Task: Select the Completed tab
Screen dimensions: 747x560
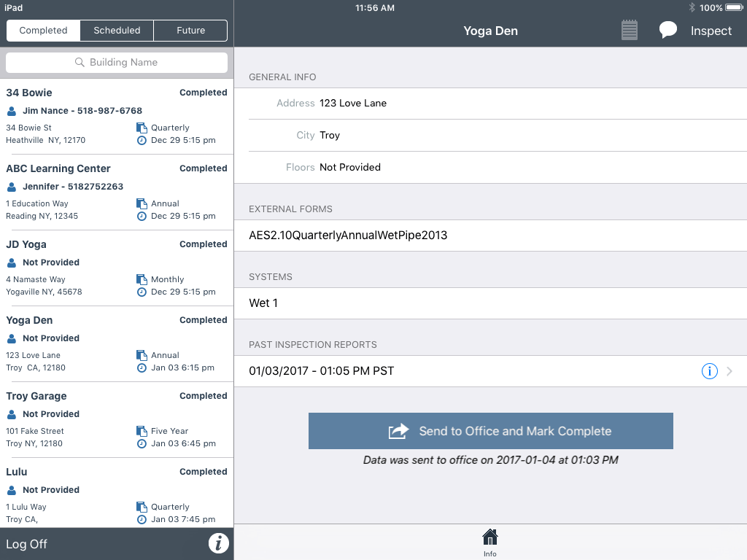Action: click(x=42, y=31)
